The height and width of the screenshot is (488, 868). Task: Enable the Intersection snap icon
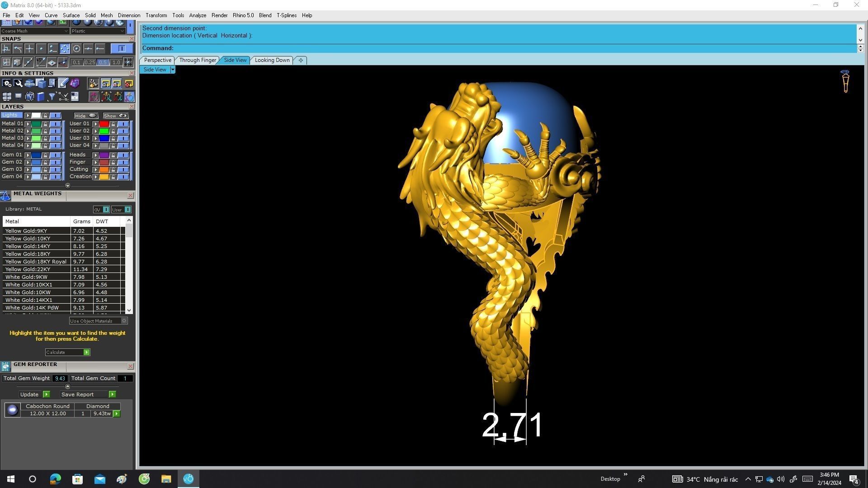point(29,48)
